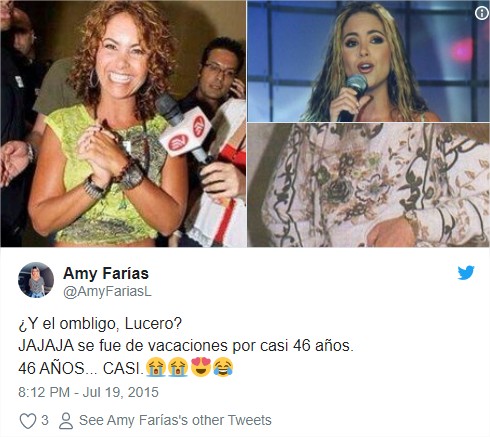The height and width of the screenshot is (437, 490).
Task: Click the like count number 3
Action: (45, 420)
